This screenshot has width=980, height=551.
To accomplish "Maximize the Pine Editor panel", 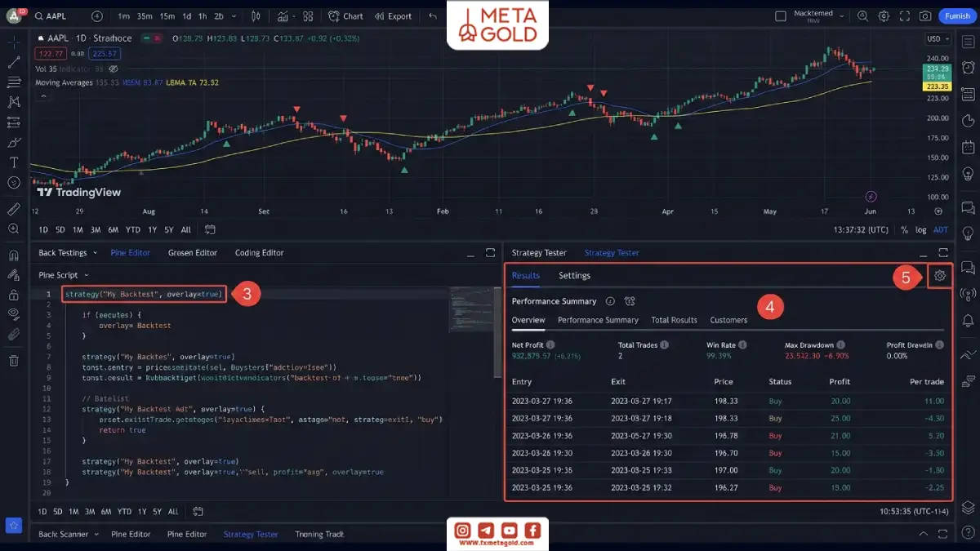I will [x=490, y=252].
